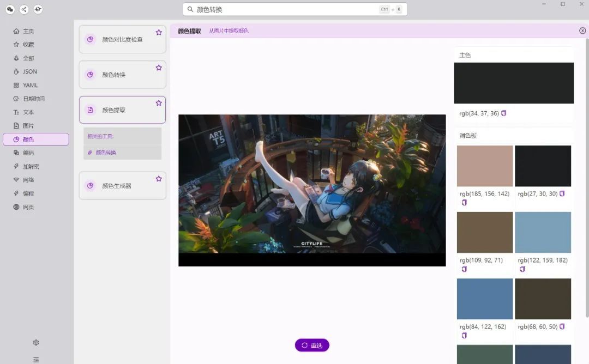
Task: Click the WeChat icon in the top bar
Action: click(x=10, y=9)
